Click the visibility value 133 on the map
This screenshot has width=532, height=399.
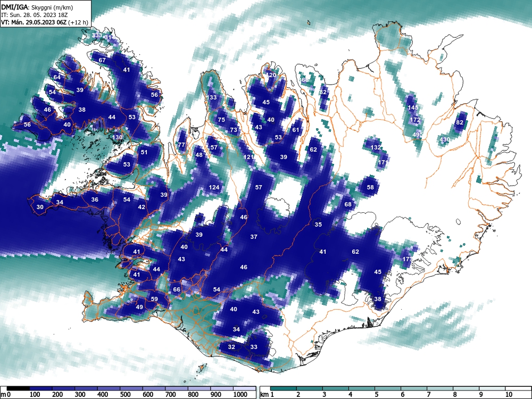click(x=211, y=97)
